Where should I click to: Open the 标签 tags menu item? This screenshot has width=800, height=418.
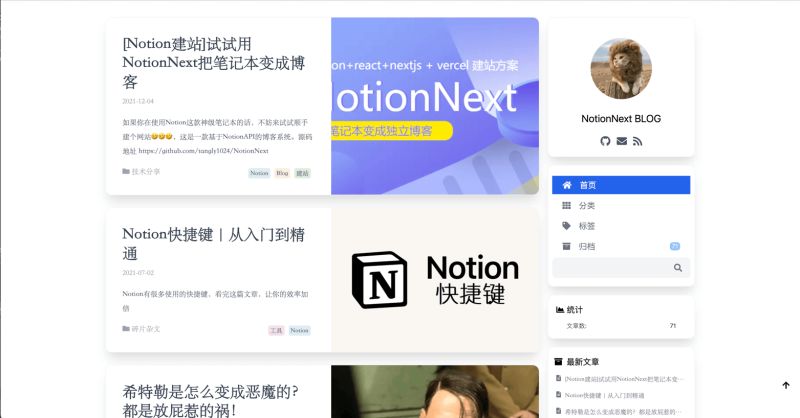tap(621, 226)
